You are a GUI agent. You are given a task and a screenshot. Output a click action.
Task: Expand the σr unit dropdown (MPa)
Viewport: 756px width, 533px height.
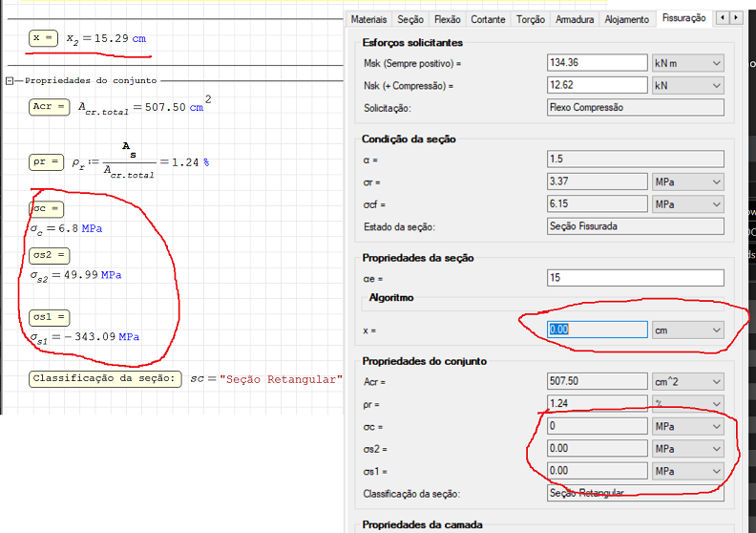[687, 181]
